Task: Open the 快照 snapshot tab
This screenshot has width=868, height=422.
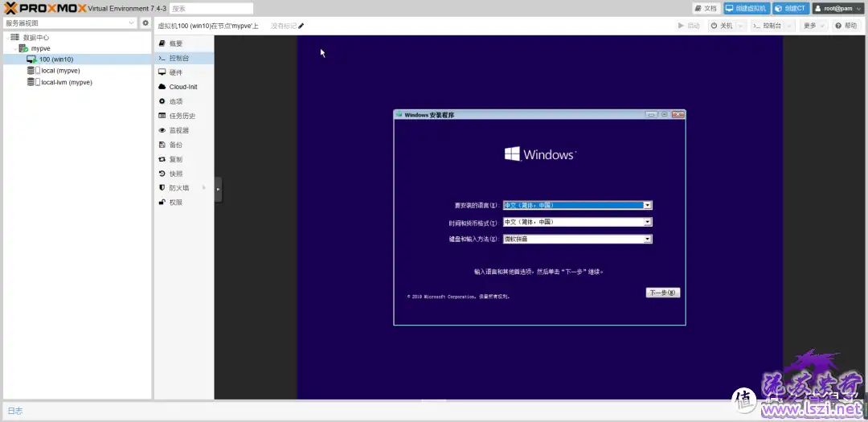Action: point(184,174)
